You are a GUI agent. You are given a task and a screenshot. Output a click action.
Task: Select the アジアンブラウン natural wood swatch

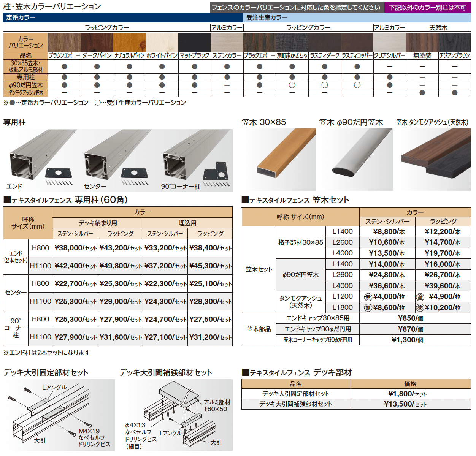[455, 42]
